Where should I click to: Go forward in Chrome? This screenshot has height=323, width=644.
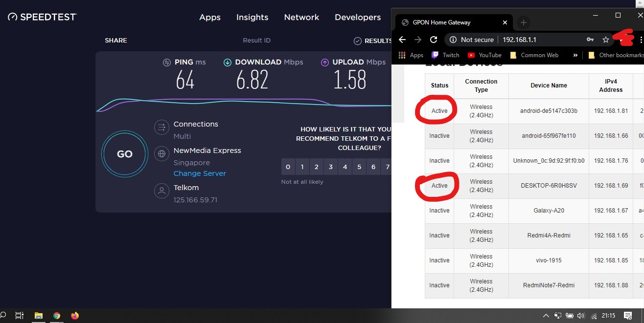click(x=418, y=40)
